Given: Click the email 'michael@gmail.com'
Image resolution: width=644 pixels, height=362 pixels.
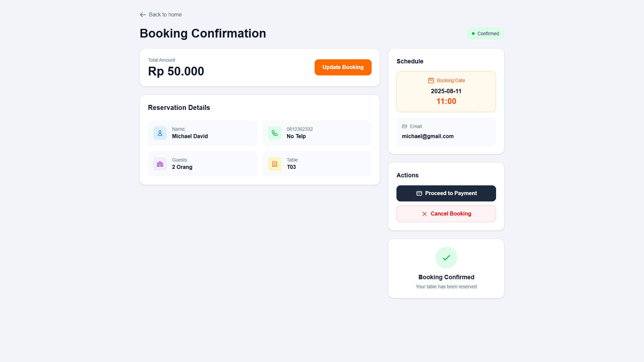Looking at the screenshot, I should click(x=428, y=136).
